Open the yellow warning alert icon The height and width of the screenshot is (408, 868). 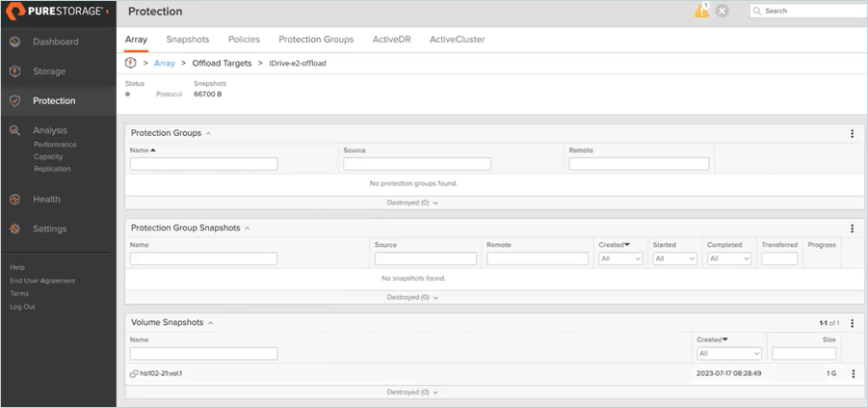point(701,11)
